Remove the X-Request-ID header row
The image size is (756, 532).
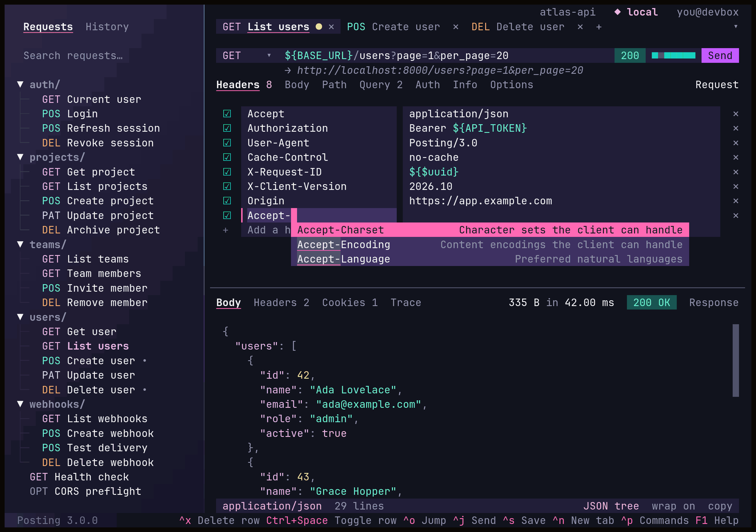point(736,172)
